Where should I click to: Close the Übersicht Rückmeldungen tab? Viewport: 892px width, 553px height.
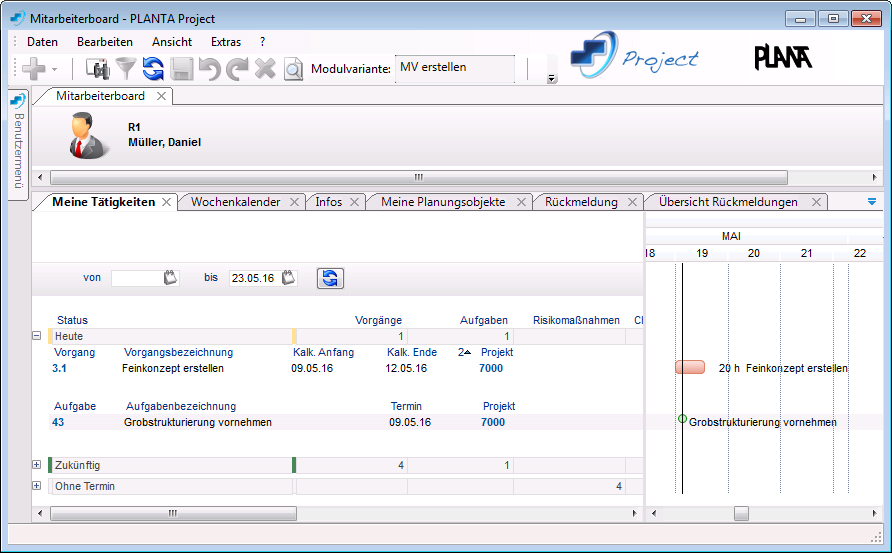tap(816, 202)
